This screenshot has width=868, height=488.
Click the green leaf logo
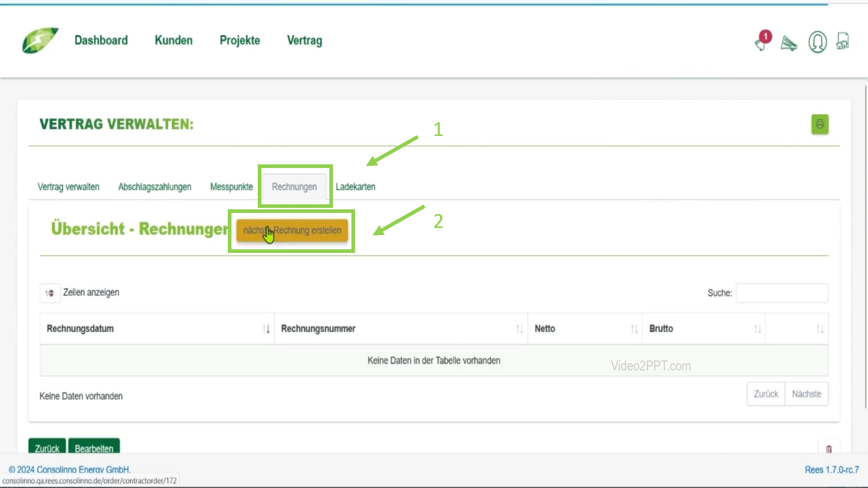[x=40, y=40]
